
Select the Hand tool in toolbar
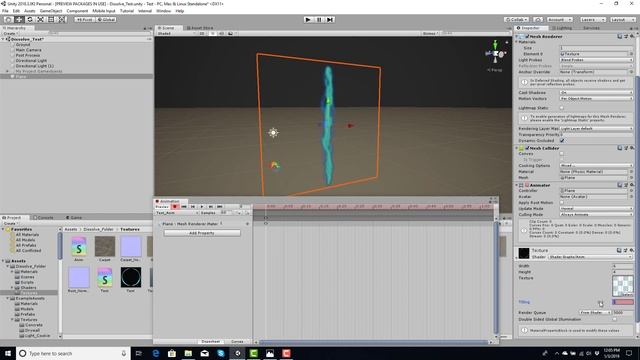coord(8,20)
